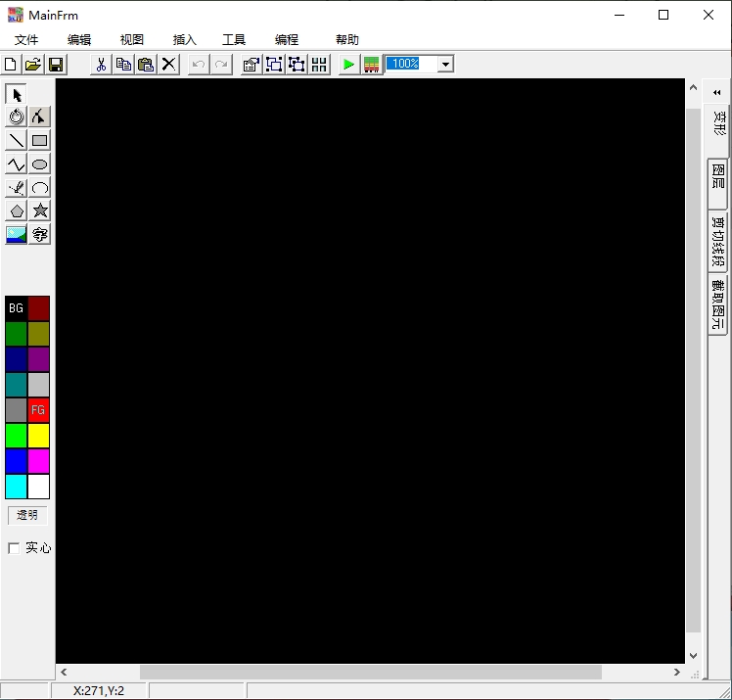This screenshot has width=732, height=700.
Task: Insert picture with the image tool
Action: 17,234
